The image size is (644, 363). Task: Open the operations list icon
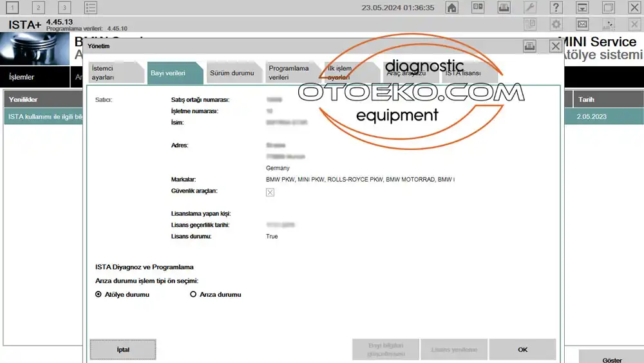coord(90,7)
